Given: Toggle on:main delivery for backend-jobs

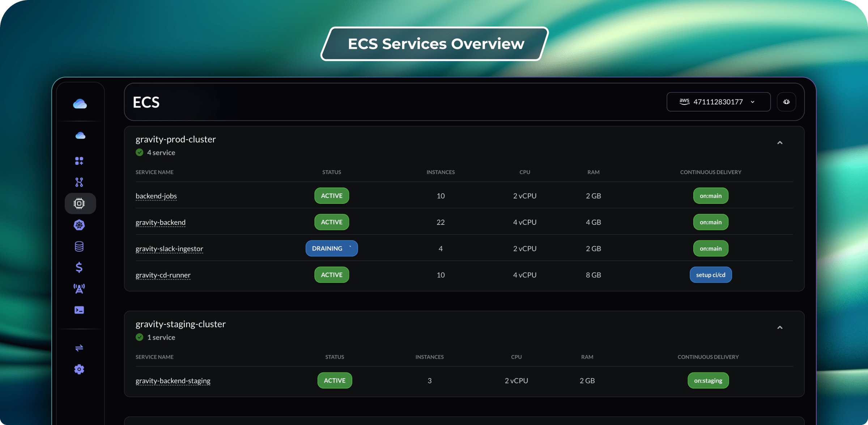Looking at the screenshot, I should click(x=710, y=195).
